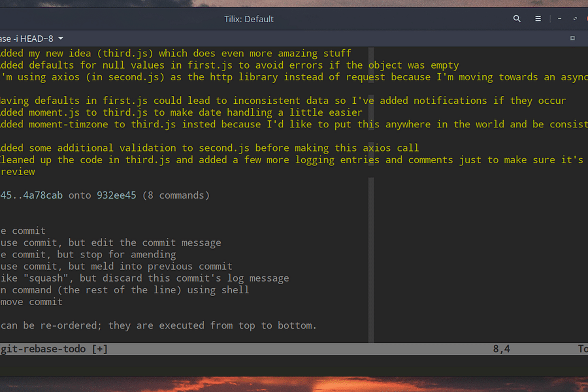Click the '(8 commands)' rebase summary text
Viewport: 588px width, 392px height.
tap(176, 195)
